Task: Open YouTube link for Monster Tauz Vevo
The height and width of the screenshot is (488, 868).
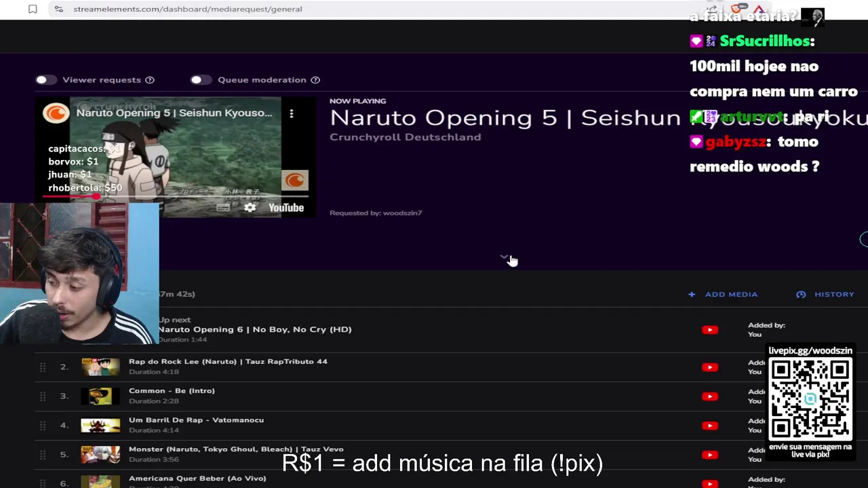Action: click(x=710, y=455)
